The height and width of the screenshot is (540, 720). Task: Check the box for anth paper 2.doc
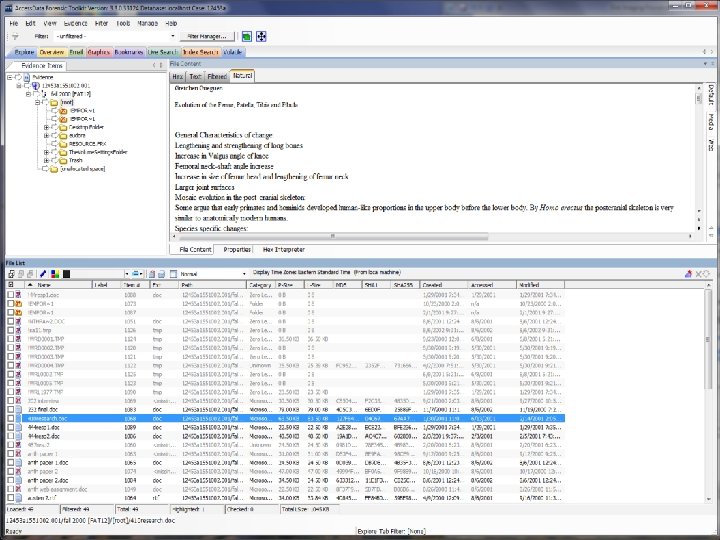[11, 480]
